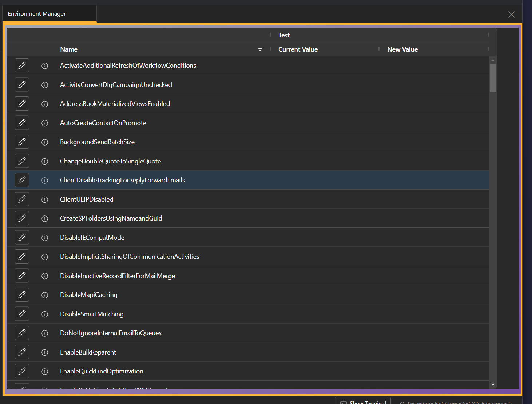Viewport: 532px width, 404px height.
Task: Edit the ClientUEIPDisabled setting via its pencil icon
Action: click(21, 199)
